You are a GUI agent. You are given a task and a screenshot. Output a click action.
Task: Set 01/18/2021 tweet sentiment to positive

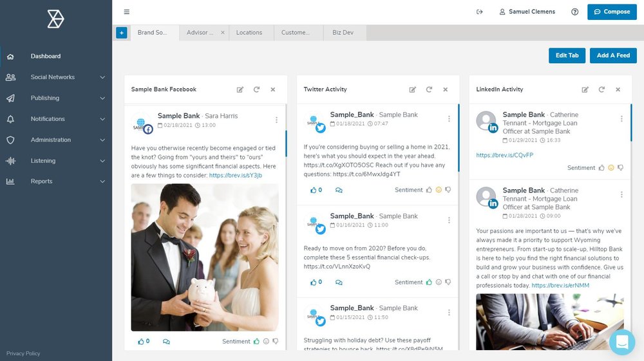[429, 190]
